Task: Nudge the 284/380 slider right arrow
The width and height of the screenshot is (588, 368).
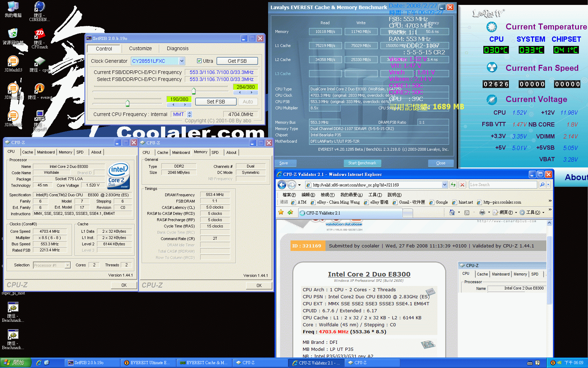Action: 252,93
